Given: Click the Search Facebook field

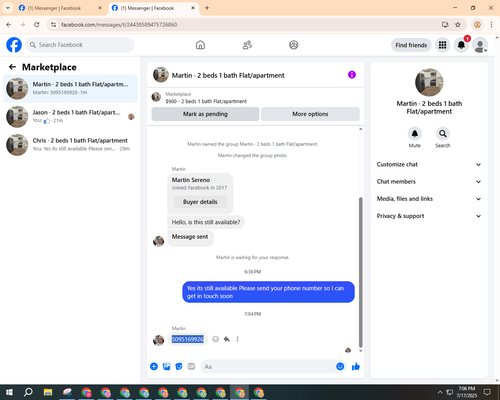Looking at the screenshot, I should point(80,45).
